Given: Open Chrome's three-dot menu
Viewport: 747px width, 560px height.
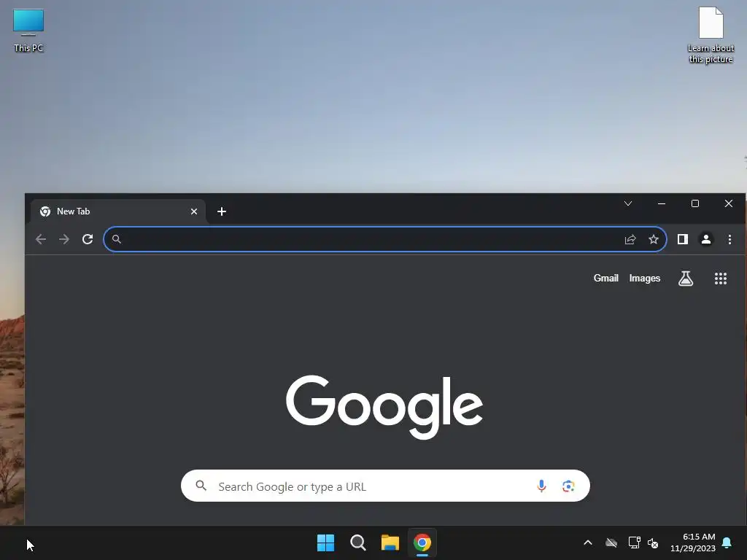Looking at the screenshot, I should coord(729,239).
